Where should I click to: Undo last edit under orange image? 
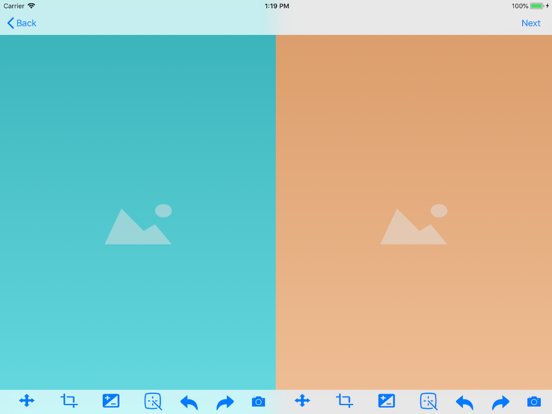tap(465, 402)
